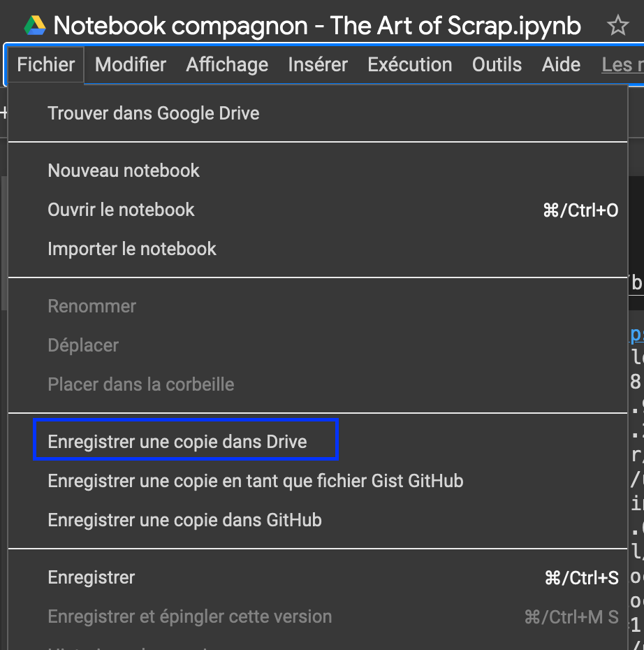Open the Modifier menu
The height and width of the screenshot is (650, 644).
130,64
